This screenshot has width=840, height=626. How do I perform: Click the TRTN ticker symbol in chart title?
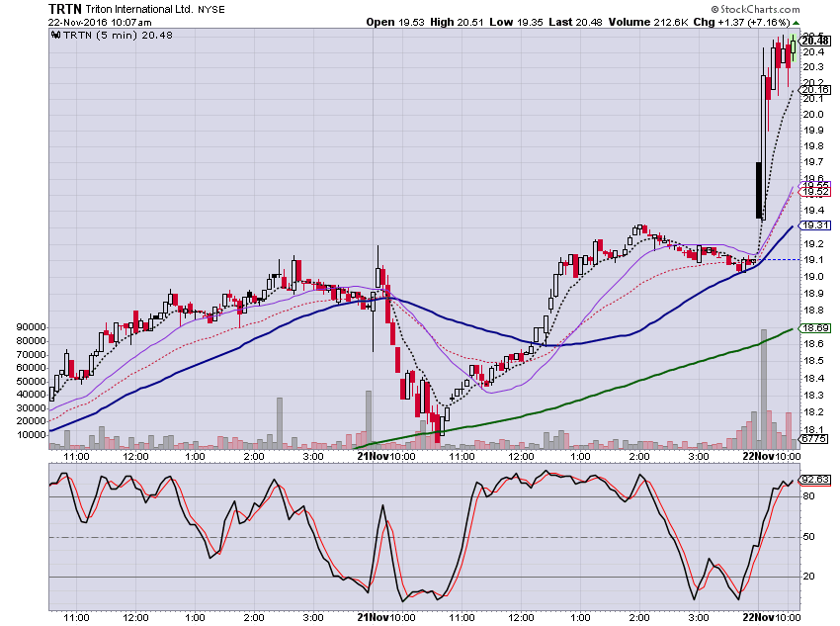pos(65,9)
